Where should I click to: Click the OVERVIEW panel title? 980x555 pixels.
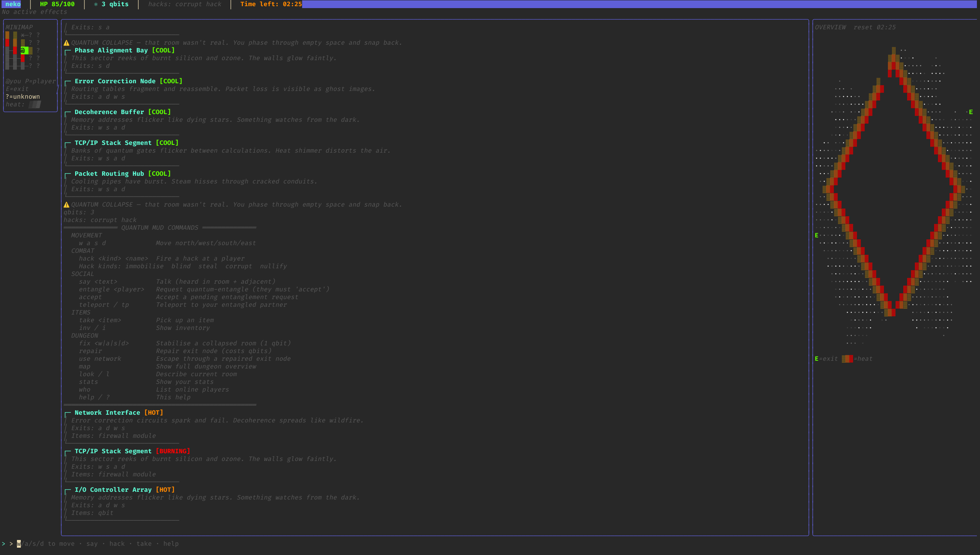[830, 27]
